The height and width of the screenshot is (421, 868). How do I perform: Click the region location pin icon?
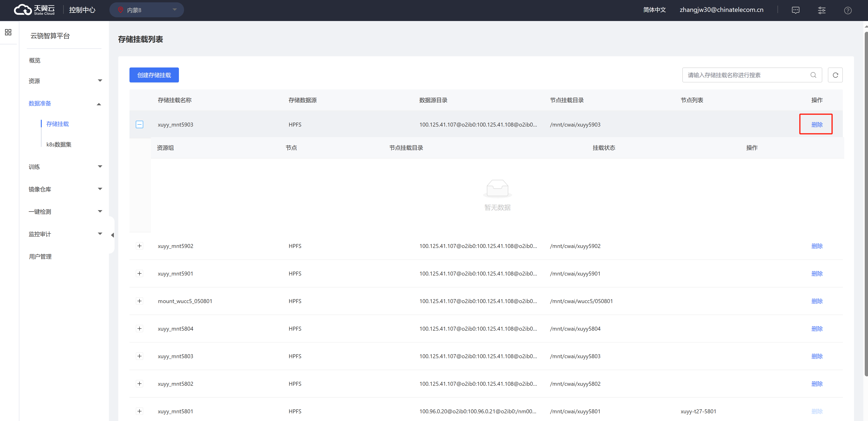tap(121, 10)
